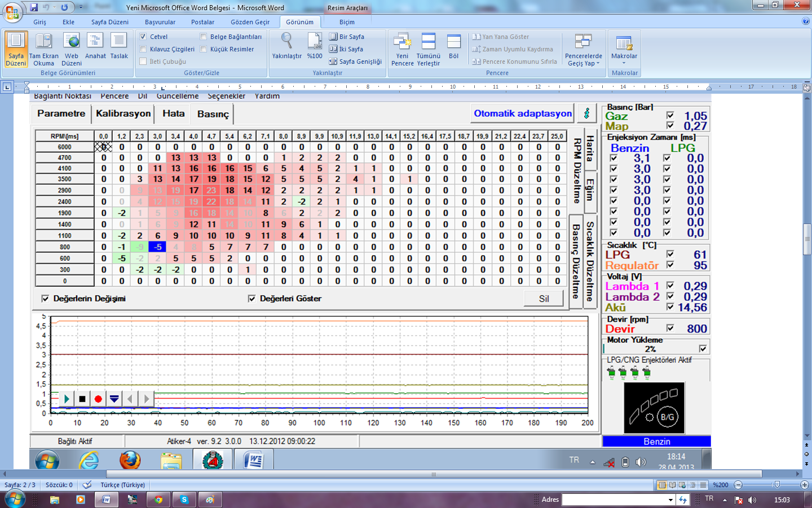Click Otomatik adaptasyon button in image
812x508 pixels.
523,113
